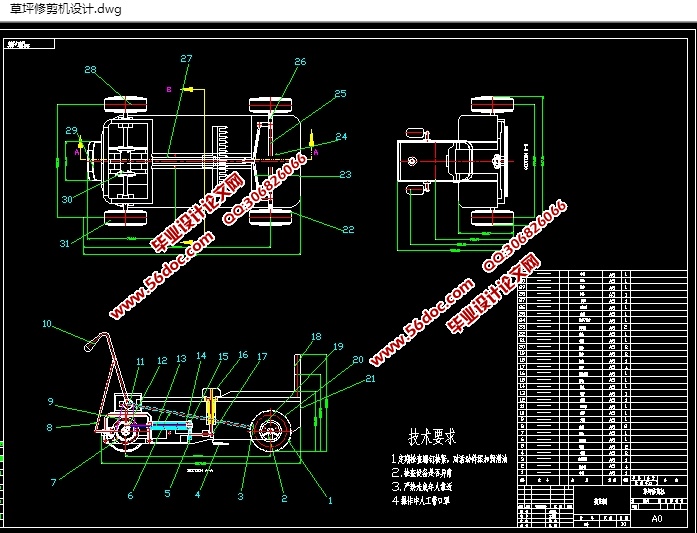Select the 技术要求 heading text
Viewport: 697px width, 533px height.
pyautogui.click(x=432, y=437)
